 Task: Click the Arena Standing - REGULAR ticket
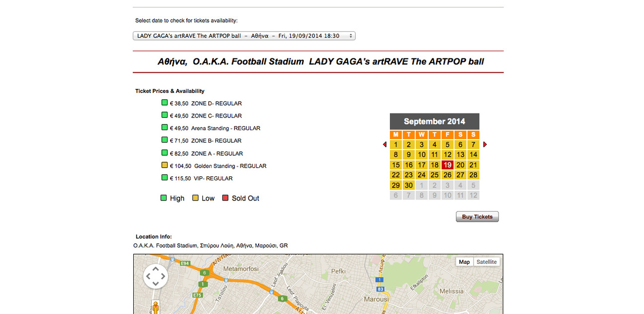(225, 128)
